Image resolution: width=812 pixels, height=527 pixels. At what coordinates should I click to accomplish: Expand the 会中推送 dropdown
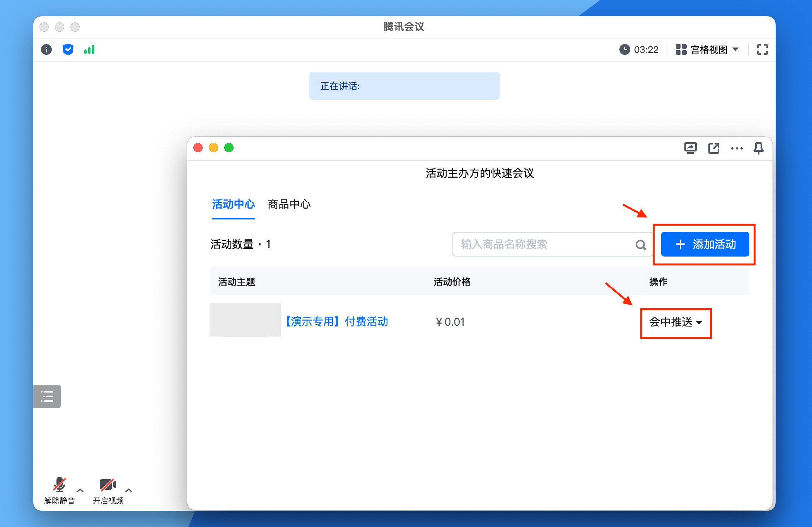click(676, 322)
